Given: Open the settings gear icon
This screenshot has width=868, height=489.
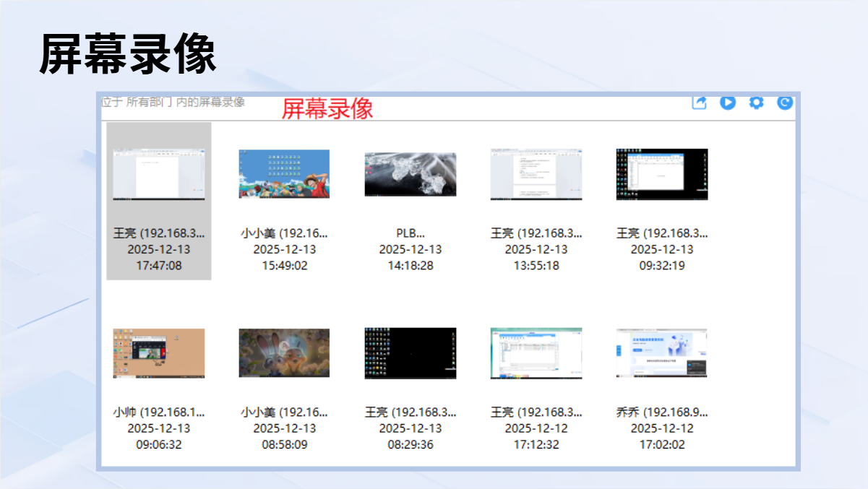Looking at the screenshot, I should coord(756,103).
